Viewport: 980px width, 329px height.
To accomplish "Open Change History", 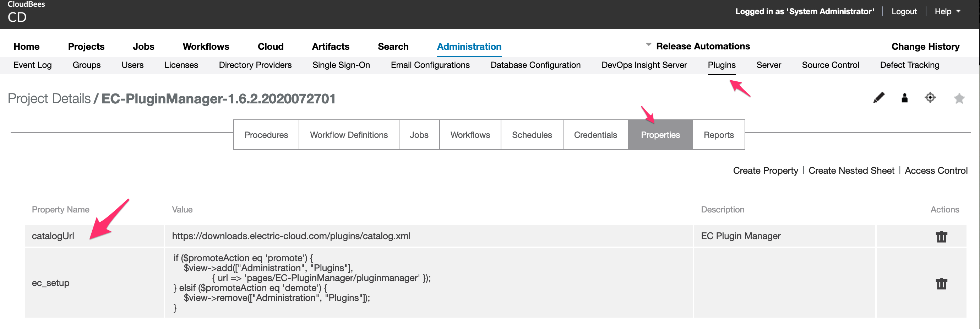I will coord(925,47).
